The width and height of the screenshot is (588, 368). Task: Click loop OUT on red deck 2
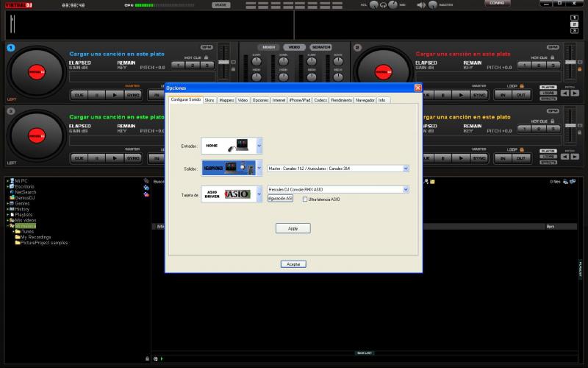coord(521,95)
